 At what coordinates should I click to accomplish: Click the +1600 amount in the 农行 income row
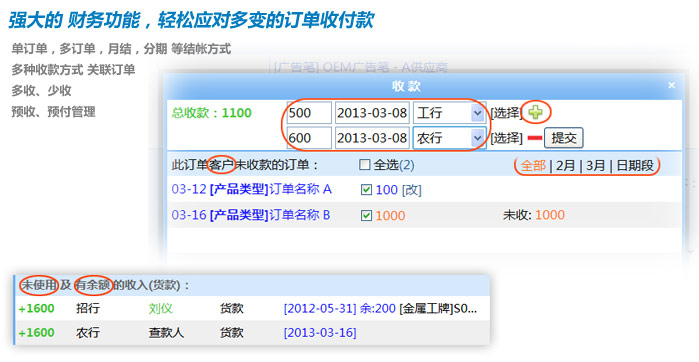tap(37, 333)
